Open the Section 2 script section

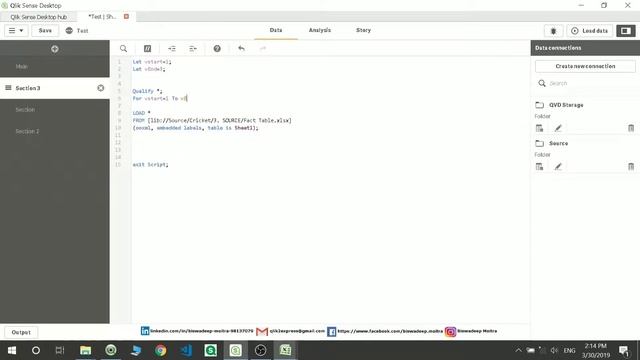click(55, 131)
